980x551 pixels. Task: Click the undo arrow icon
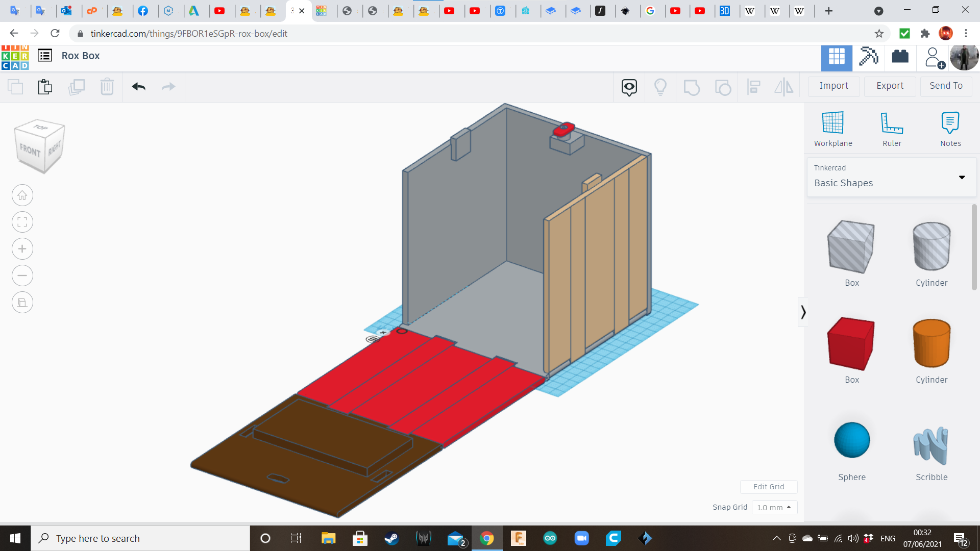point(138,87)
